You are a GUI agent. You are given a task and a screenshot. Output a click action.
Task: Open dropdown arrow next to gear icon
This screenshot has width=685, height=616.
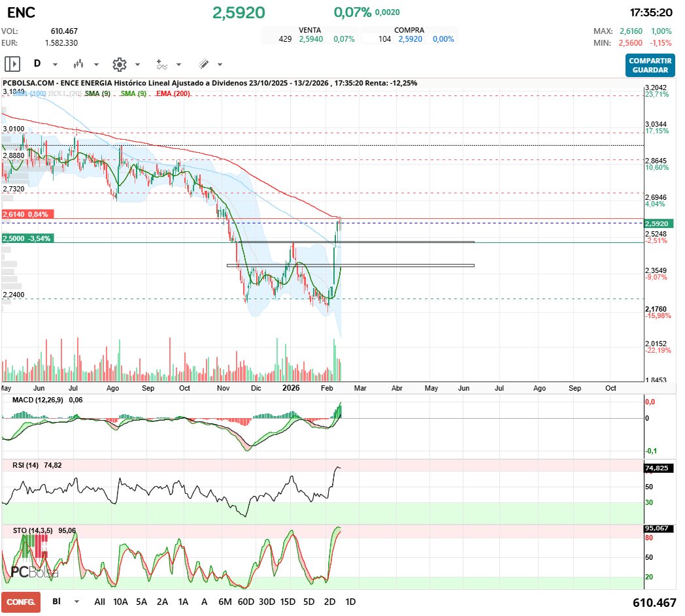(x=137, y=65)
